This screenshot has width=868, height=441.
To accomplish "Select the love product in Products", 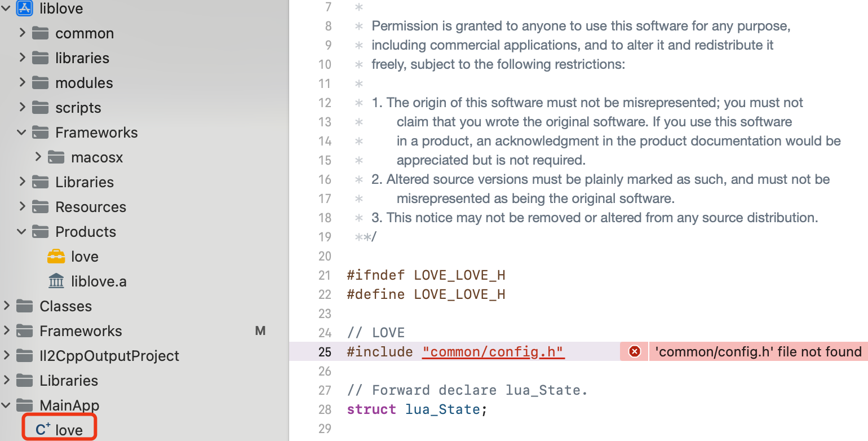I will [x=85, y=257].
